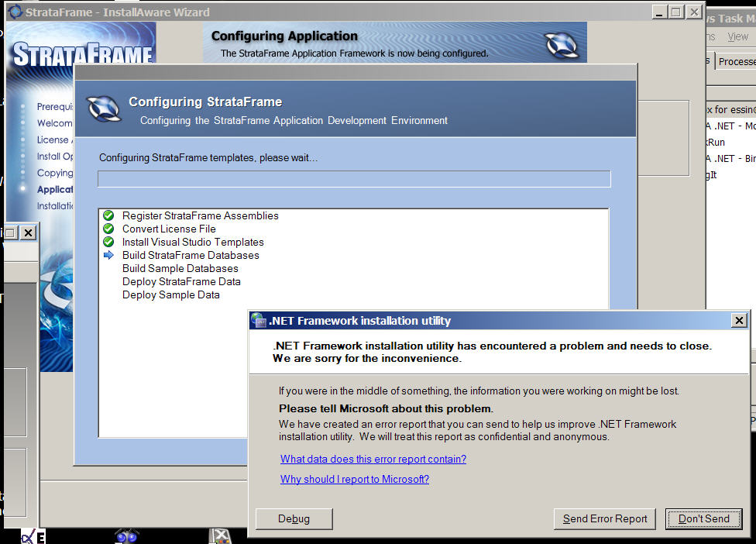
Task: Select the Deploy Sample Data step
Action: pyautogui.click(x=170, y=294)
